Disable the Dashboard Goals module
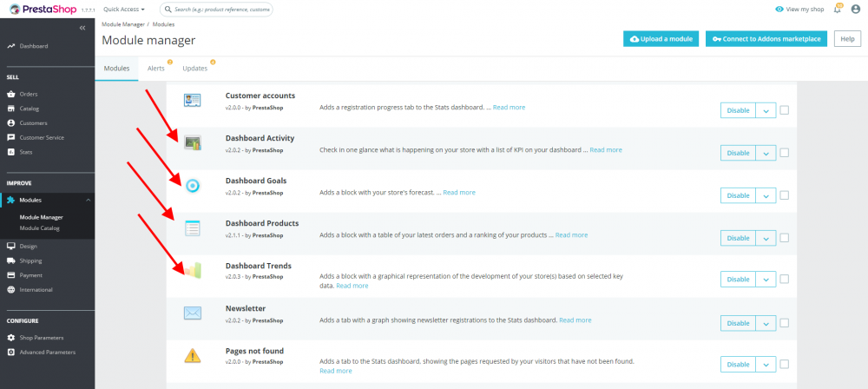Viewport: 868px width, 389px height. click(x=738, y=195)
